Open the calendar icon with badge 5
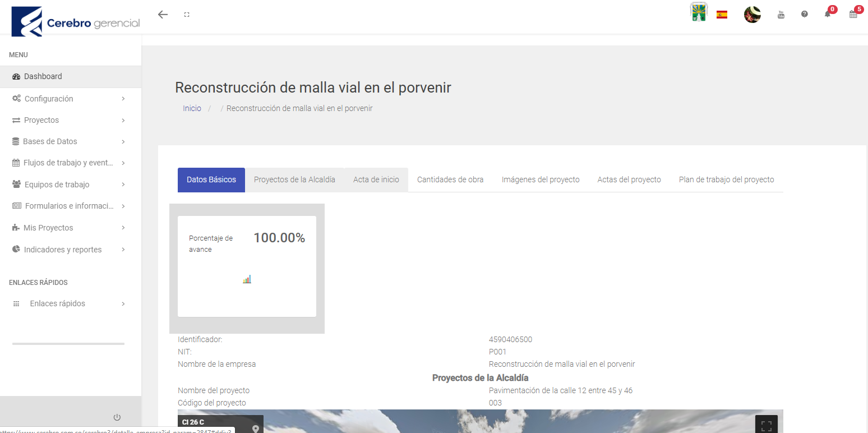This screenshot has width=868, height=433. 853,15
